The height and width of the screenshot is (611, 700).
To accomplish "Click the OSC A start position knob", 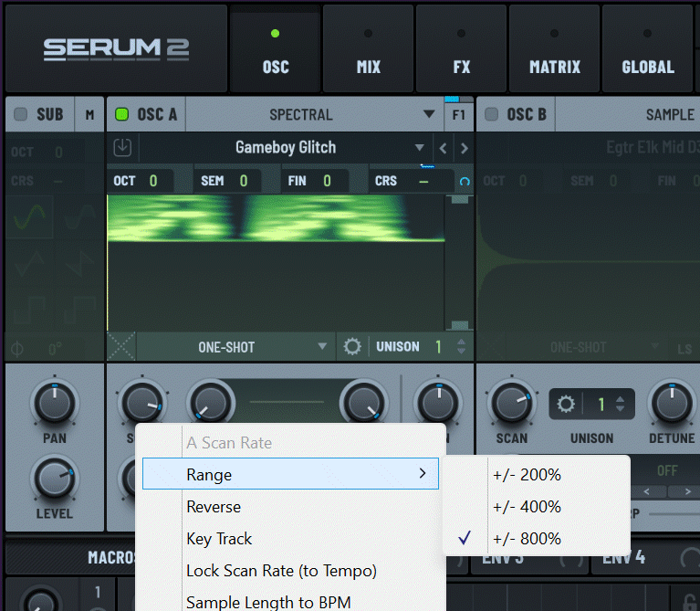I will click(210, 402).
